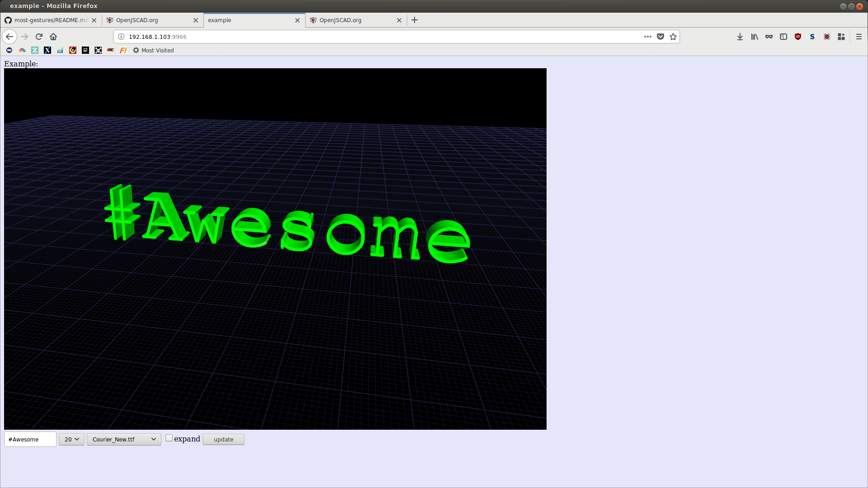The height and width of the screenshot is (488, 868).
Task: Open the Library icon in the toolbar
Action: pos(755,37)
